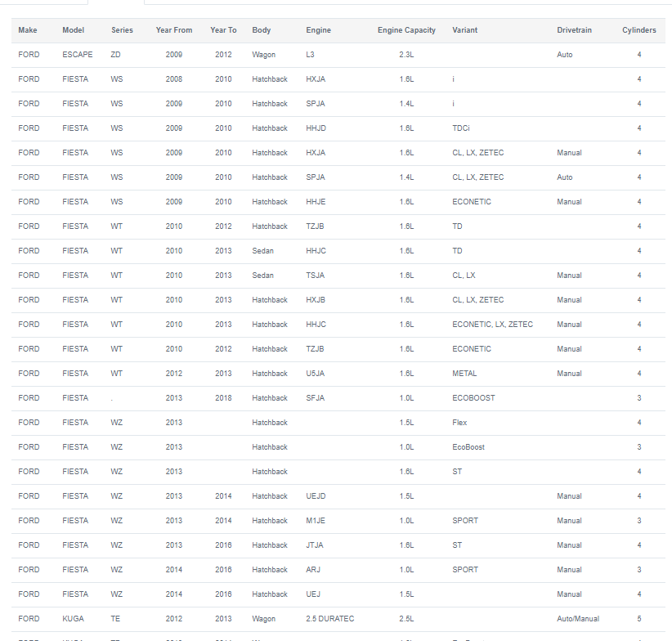This screenshot has height=641, width=672.
Task: Click the ARJ engine code
Action: tap(313, 569)
